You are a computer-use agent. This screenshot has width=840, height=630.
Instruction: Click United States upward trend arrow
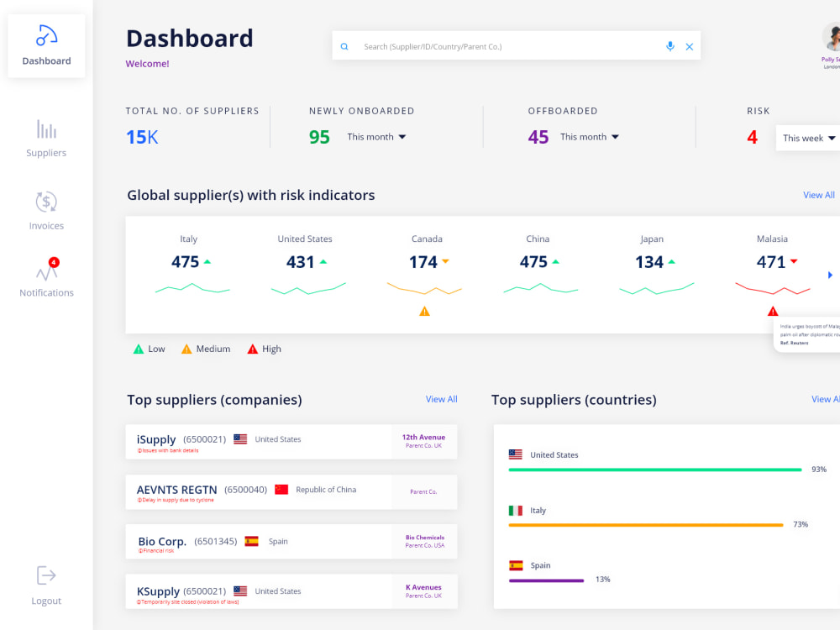pos(323,261)
